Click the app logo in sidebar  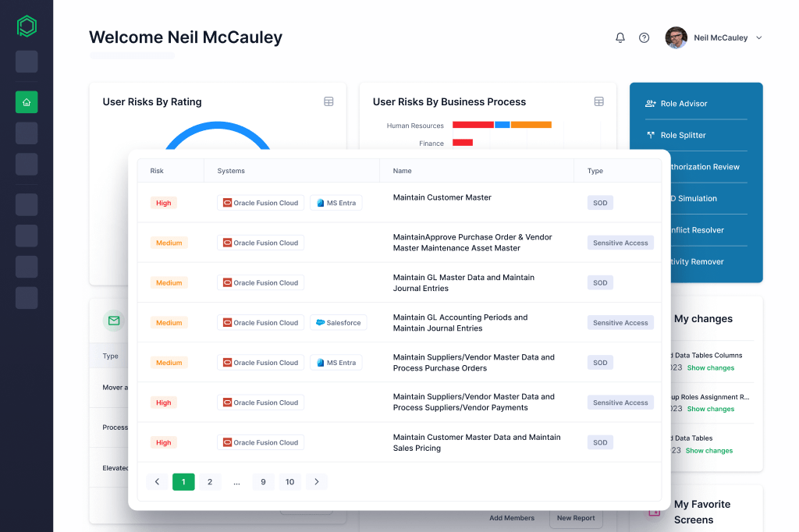pyautogui.click(x=27, y=27)
